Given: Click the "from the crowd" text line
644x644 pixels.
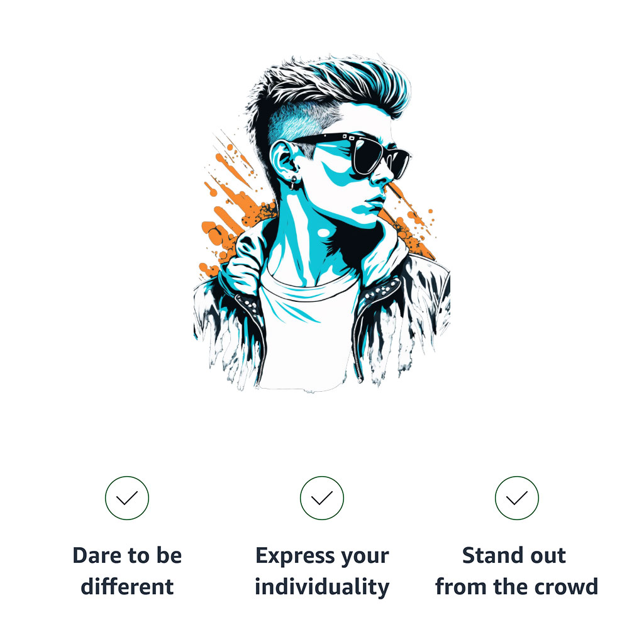Looking at the screenshot, I should pos(517,586).
